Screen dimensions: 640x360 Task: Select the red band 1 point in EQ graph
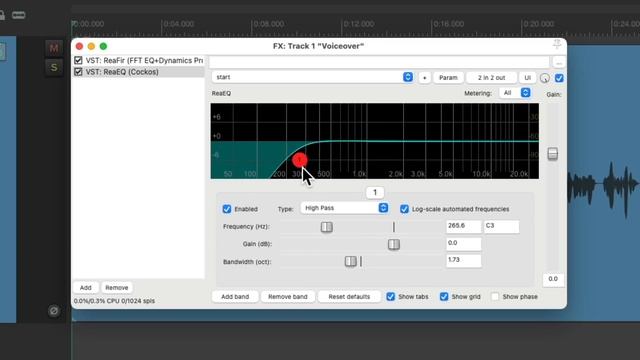click(x=300, y=160)
